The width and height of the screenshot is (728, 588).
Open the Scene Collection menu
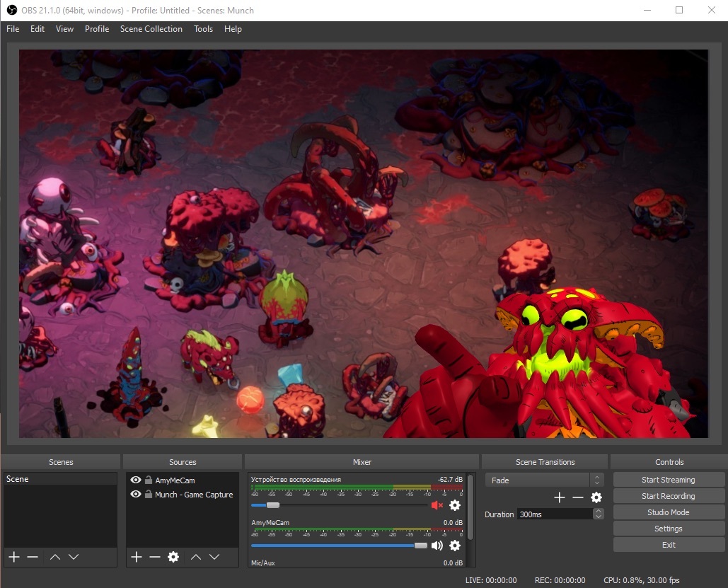151,29
